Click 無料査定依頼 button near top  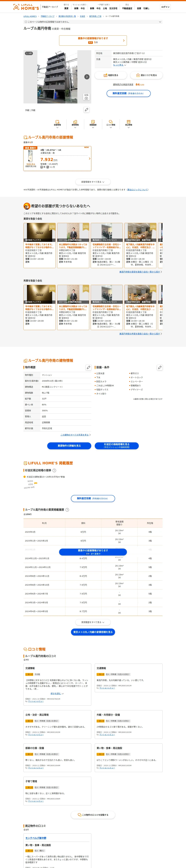[129, 93]
